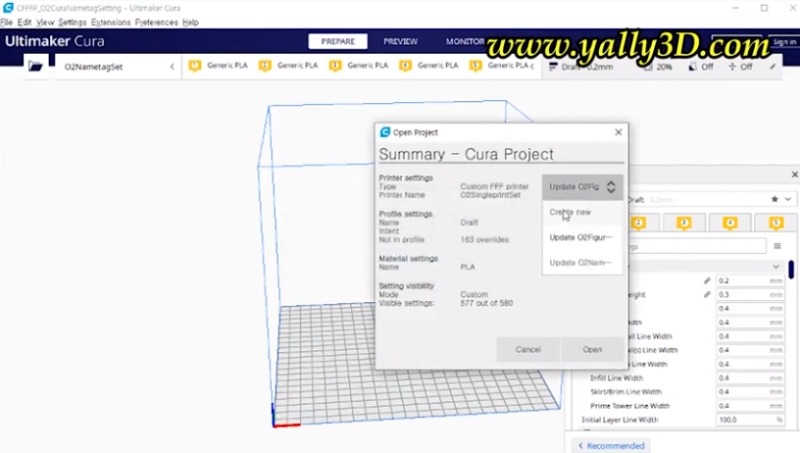The height and width of the screenshot is (453, 800).
Task: Close the Open Project dialog
Action: (618, 132)
